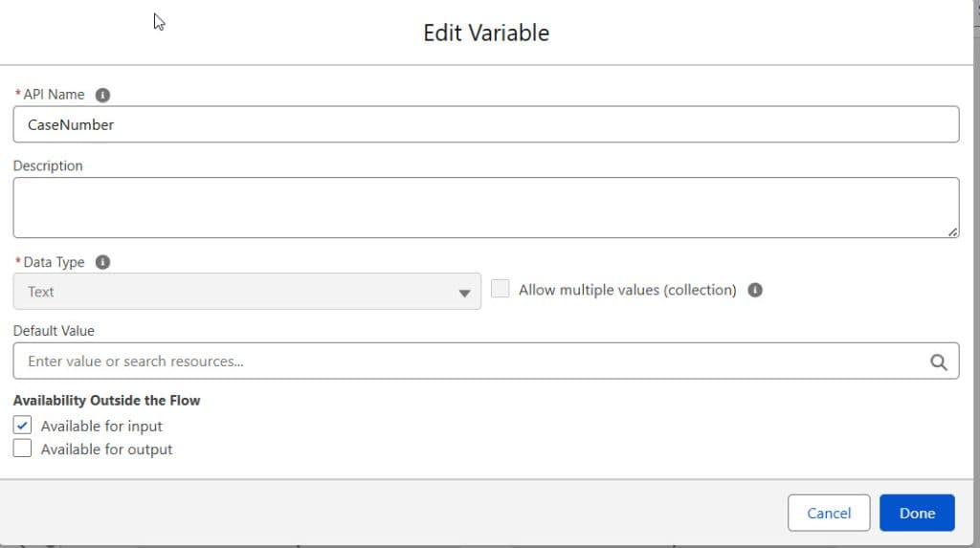
Task: Click the Done button
Action: (917, 513)
